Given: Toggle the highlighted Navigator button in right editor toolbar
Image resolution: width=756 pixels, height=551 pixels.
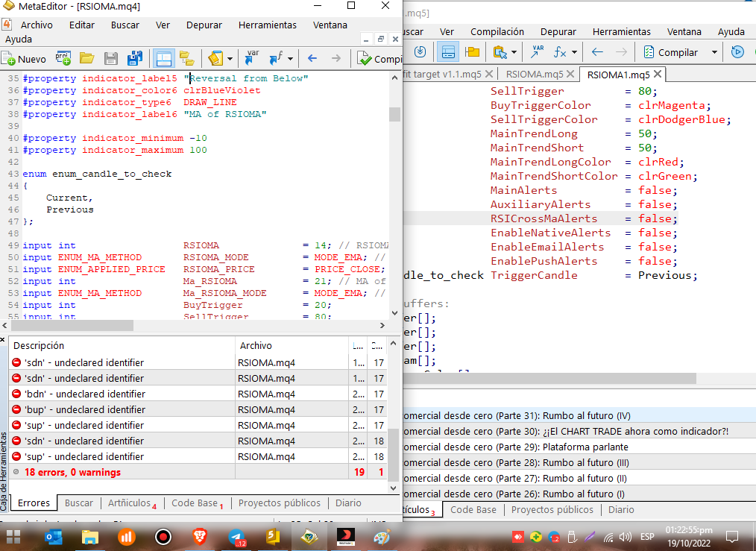Looking at the screenshot, I should click(x=448, y=52).
